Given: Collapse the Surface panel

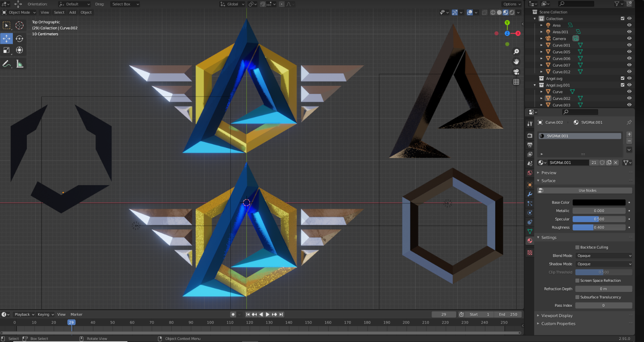Looking at the screenshot, I should click(x=548, y=181).
